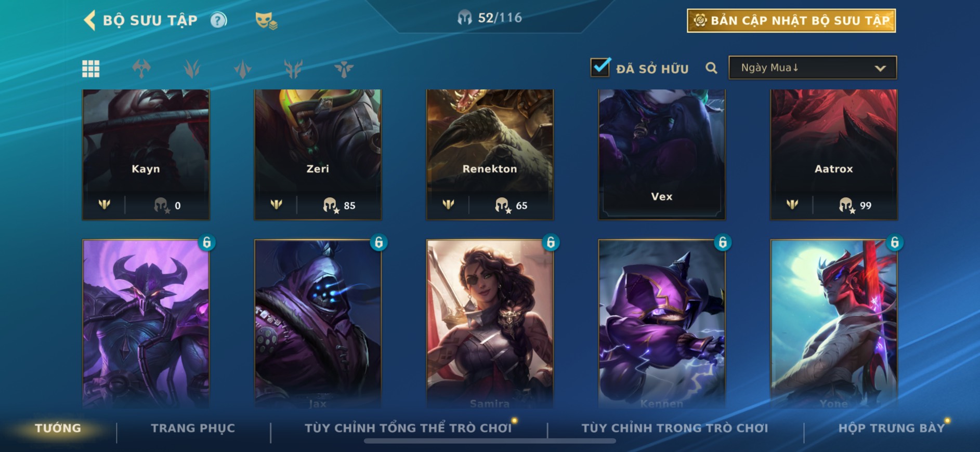Viewport: 980px width, 452px height.
Task: Open the Samira champion card
Action: coord(490,323)
